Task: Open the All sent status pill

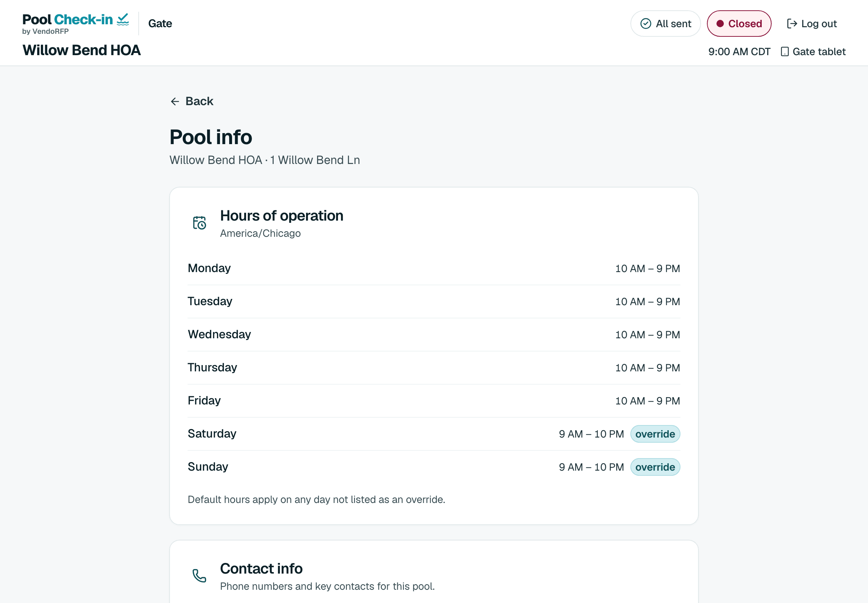Action: (665, 24)
